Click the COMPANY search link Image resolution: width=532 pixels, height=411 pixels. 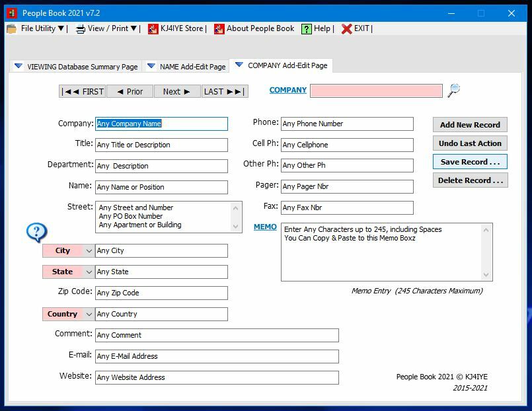pyautogui.click(x=287, y=91)
